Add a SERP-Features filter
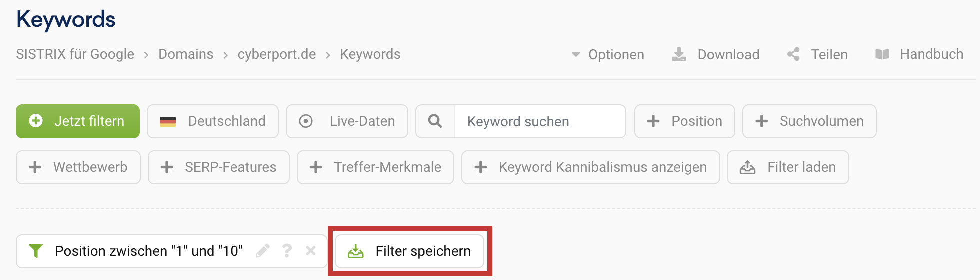This screenshot has width=980, height=280. point(219,167)
